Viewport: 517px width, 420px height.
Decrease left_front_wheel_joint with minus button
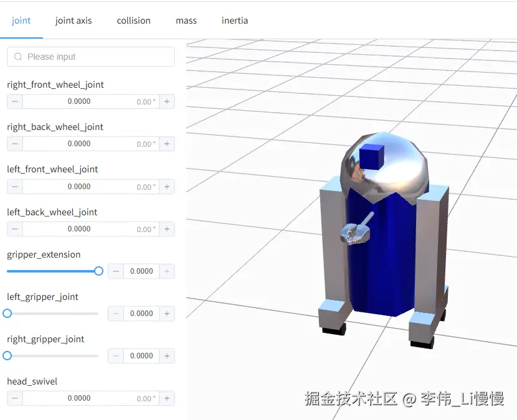click(x=15, y=187)
